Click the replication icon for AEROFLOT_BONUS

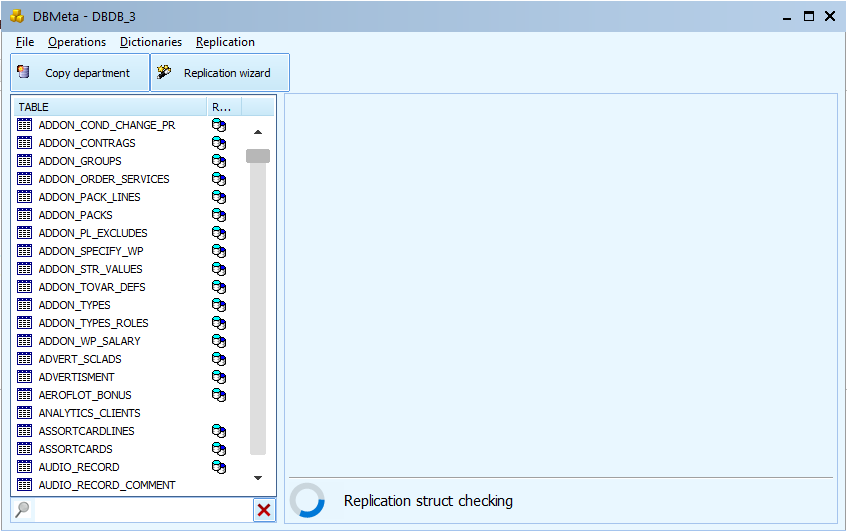(219, 395)
